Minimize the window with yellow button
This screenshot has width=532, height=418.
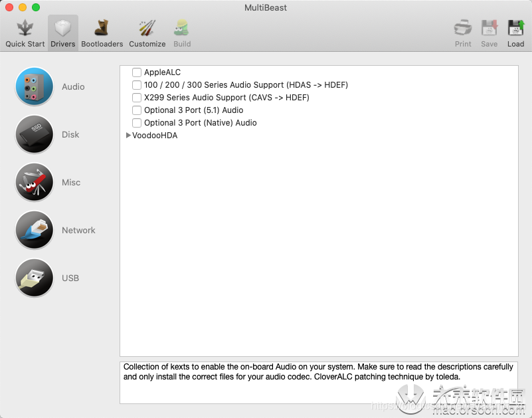23,7
